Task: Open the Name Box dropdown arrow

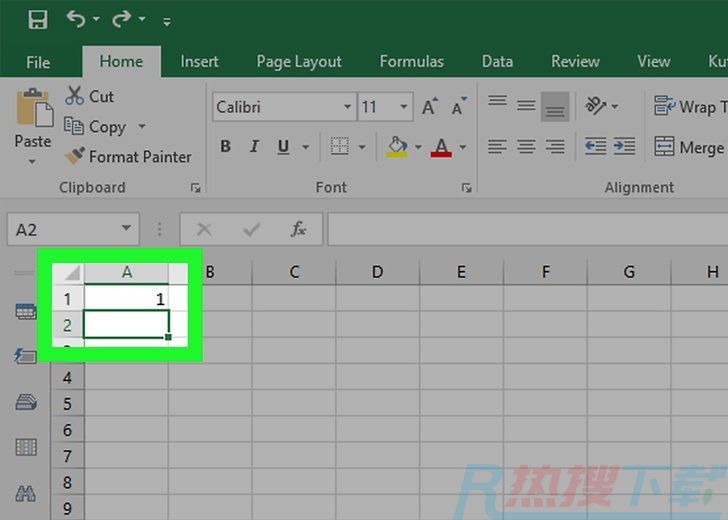Action: point(126,230)
